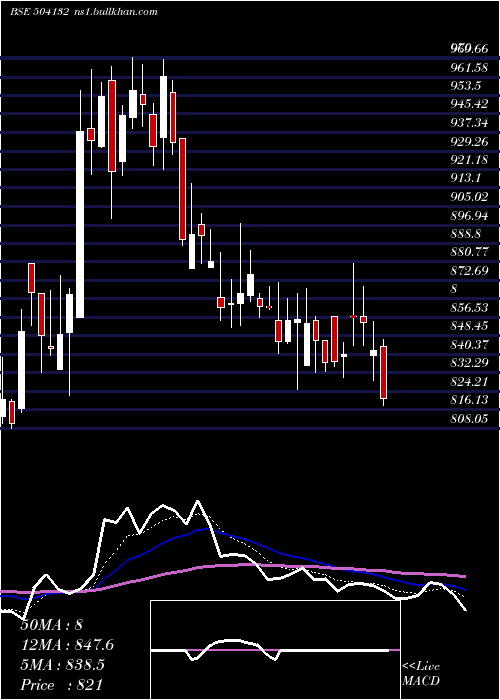
Task: Click the Live MACD label
Action: [x=421, y=673]
